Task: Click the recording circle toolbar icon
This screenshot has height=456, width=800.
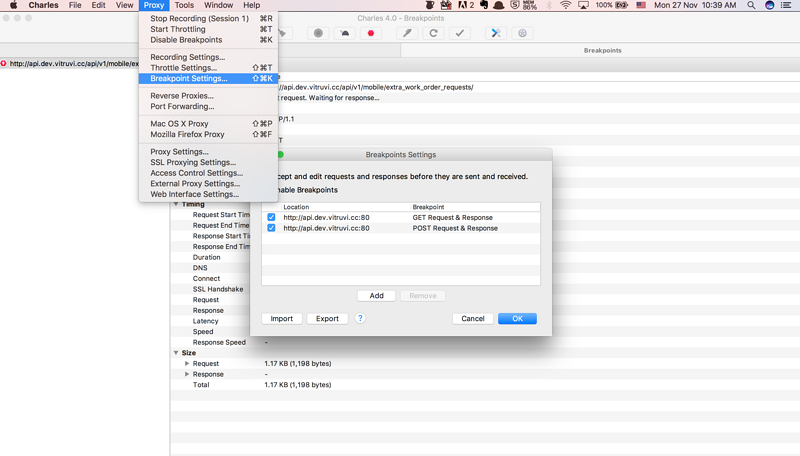Action: tap(318, 33)
